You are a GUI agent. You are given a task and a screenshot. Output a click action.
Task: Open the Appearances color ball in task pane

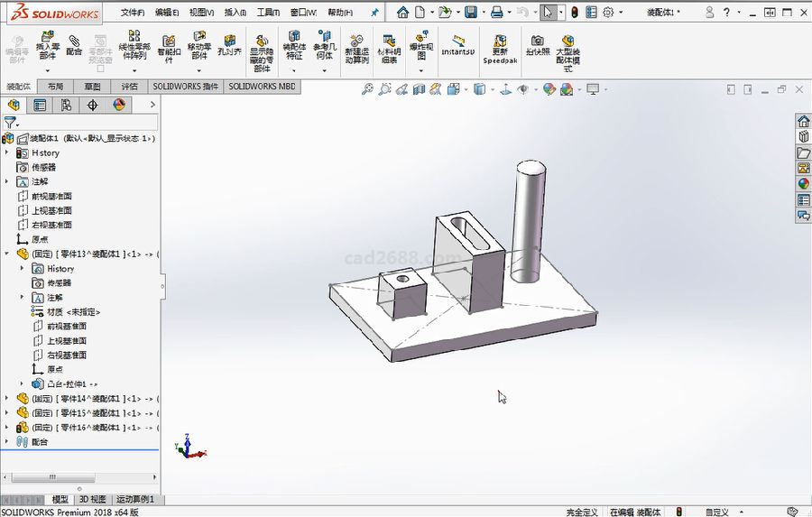tap(803, 184)
